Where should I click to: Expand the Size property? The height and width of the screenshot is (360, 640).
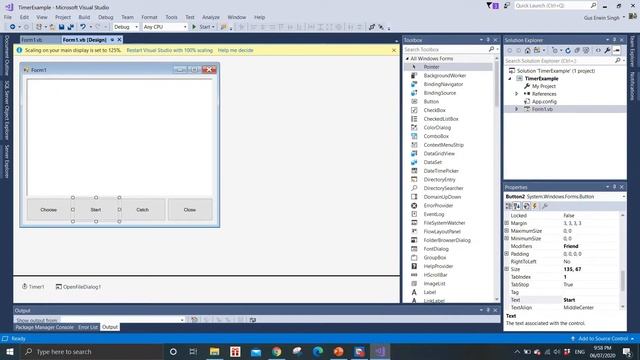pos(507,269)
